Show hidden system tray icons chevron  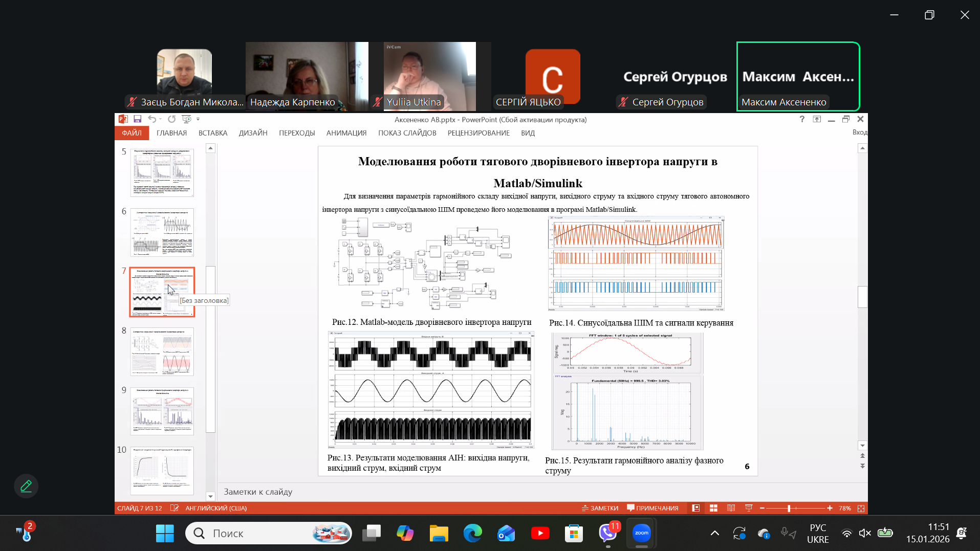tap(715, 534)
